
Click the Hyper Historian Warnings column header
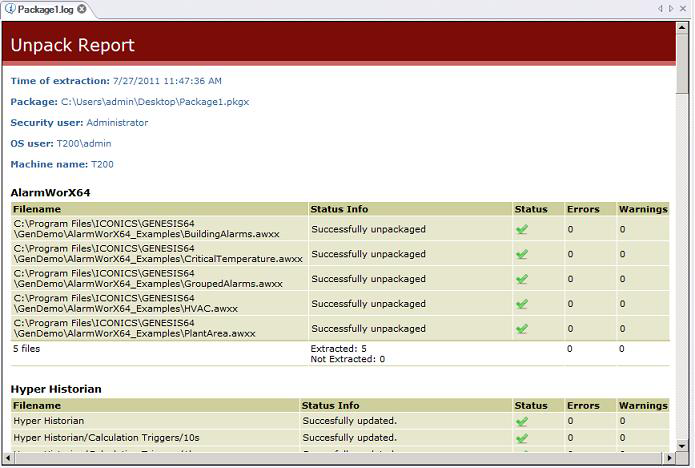click(642, 406)
